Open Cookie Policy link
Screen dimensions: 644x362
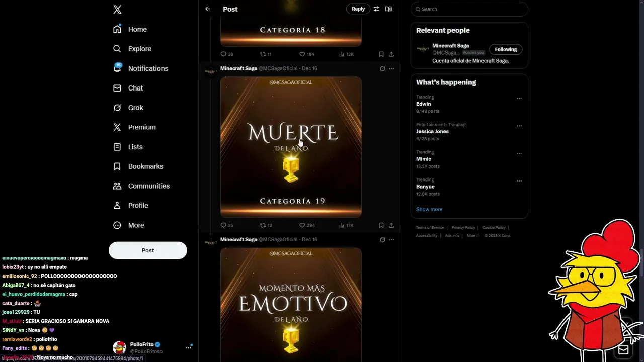(494, 228)
